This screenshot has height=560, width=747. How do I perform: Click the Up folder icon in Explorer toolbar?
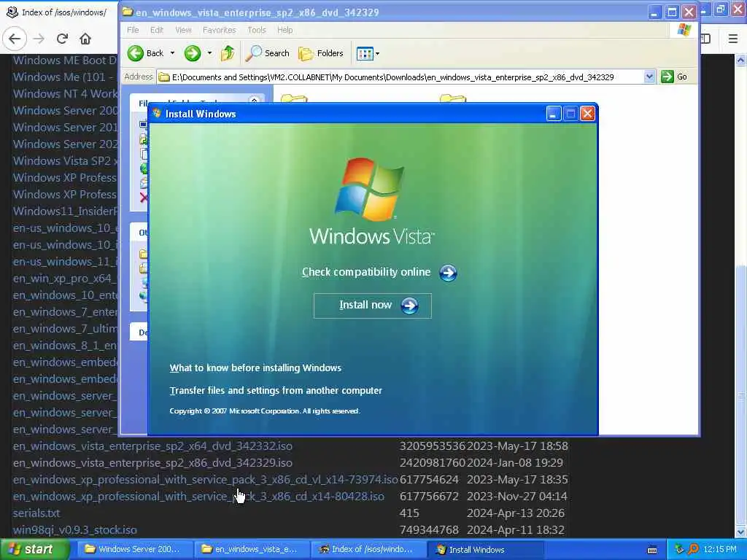tap(228, 53)
